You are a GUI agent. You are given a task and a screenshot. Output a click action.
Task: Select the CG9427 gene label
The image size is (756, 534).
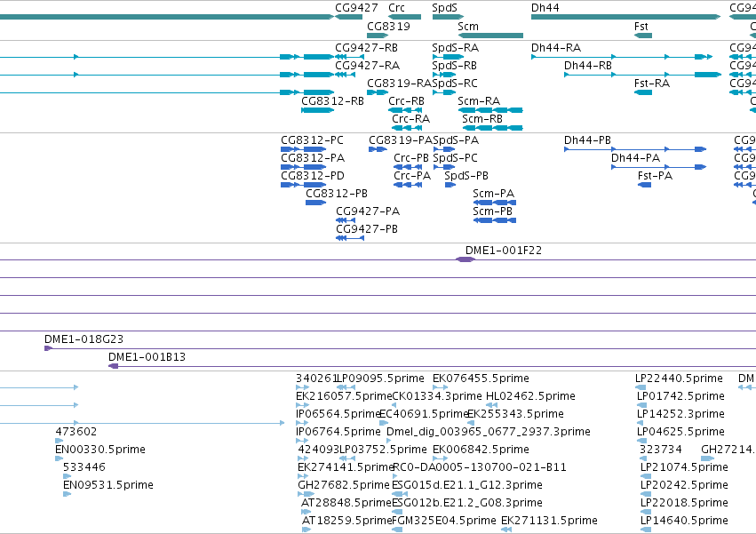356,8
